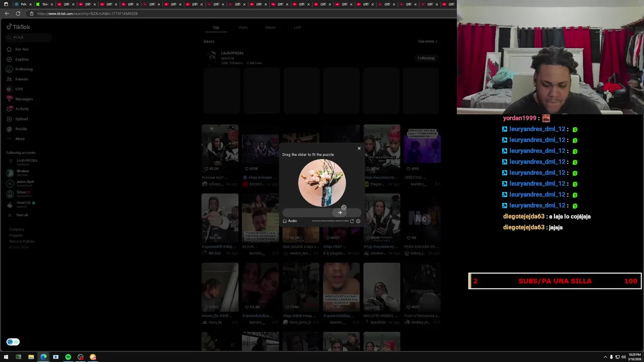Click the browser address bar URL
644x362 pixels.
pos(87,14)
